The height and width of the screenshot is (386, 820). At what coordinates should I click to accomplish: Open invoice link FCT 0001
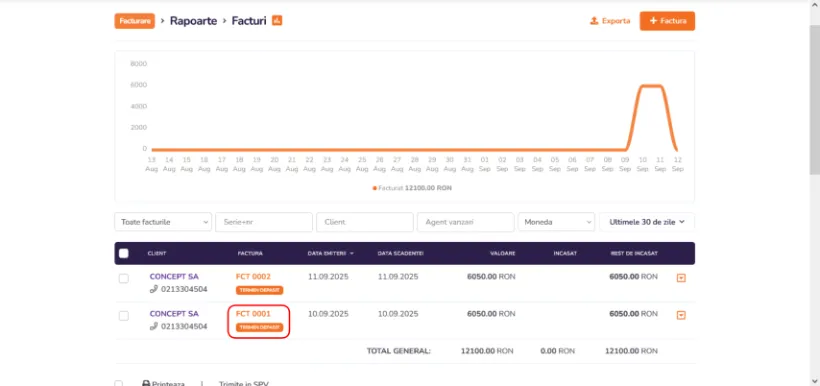[x=253, y=314]
